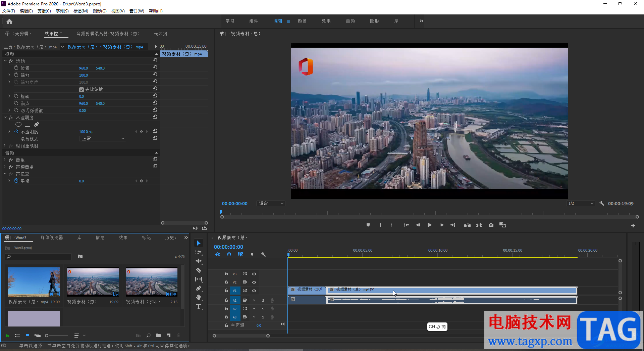This screenshot has height=351, width=644.
Task: Select the blue sky video thumbnail
Action: click(34, 282)
